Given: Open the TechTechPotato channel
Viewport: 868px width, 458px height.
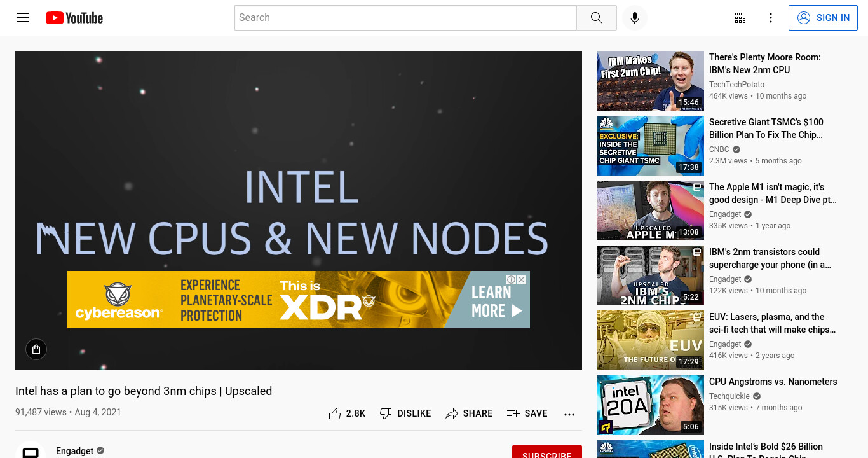Looking at the screenshot, I should (736, 84).
